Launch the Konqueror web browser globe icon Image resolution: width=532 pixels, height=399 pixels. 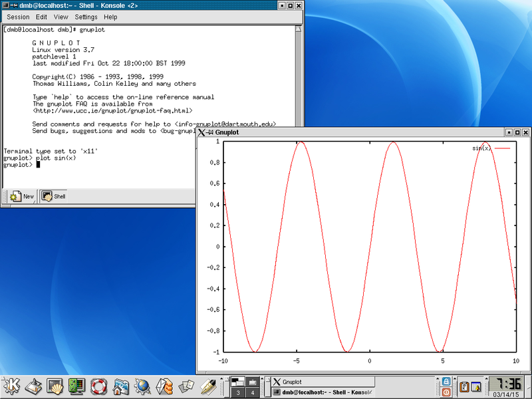coord(142,386)
